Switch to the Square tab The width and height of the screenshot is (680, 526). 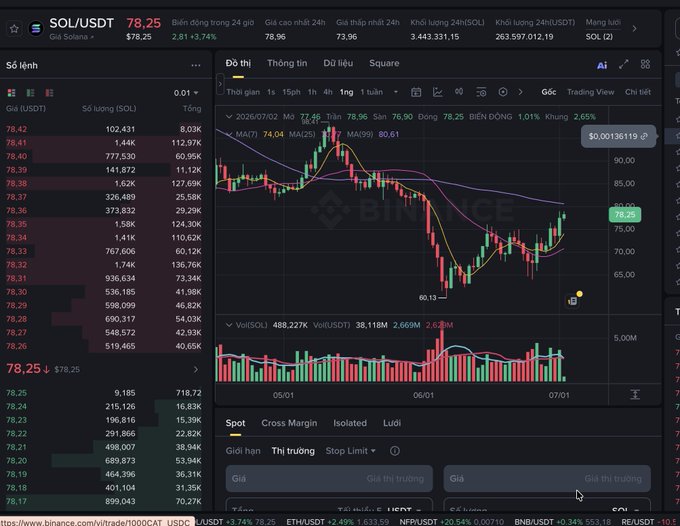coord(384,63)
